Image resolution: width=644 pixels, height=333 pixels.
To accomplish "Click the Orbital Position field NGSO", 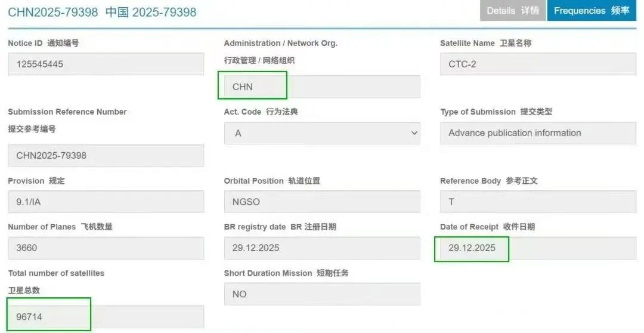I will pyautogui.click(x=322, y=202).
